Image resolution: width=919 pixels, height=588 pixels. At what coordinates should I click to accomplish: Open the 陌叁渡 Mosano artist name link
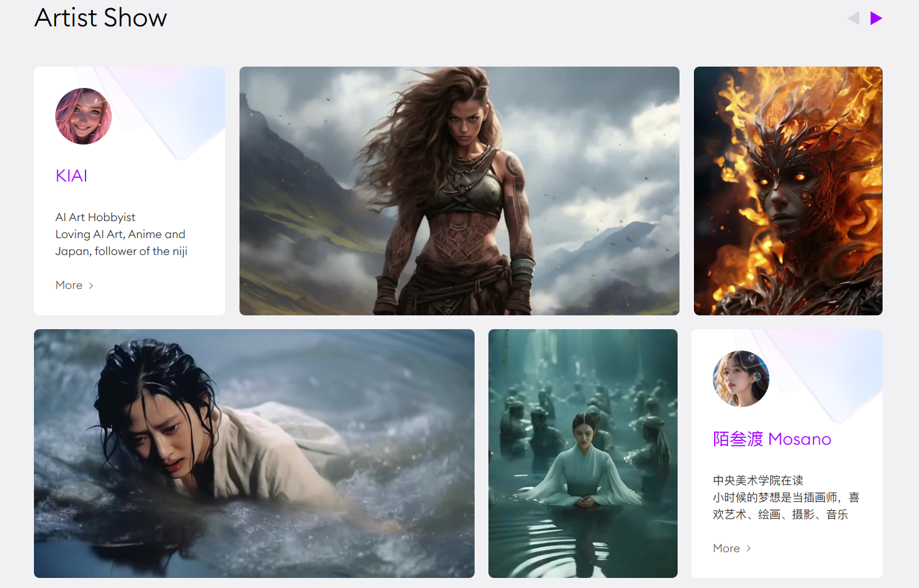coord(771,439)
